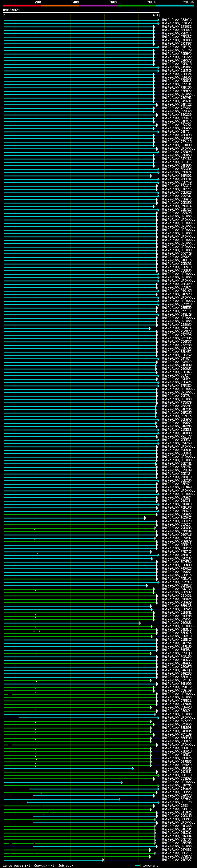Open hit UniRef100_B8LK49
197x868 pixels.
point(176,30)
